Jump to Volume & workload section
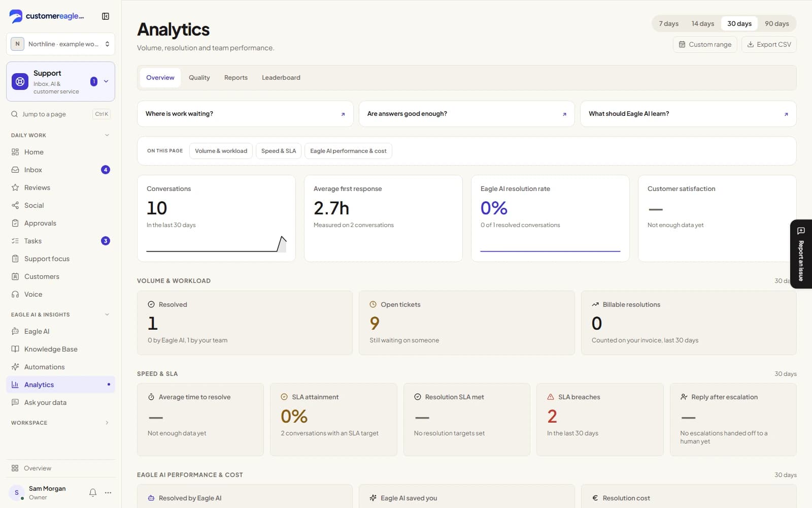812x508 pixels. [221, 151]
